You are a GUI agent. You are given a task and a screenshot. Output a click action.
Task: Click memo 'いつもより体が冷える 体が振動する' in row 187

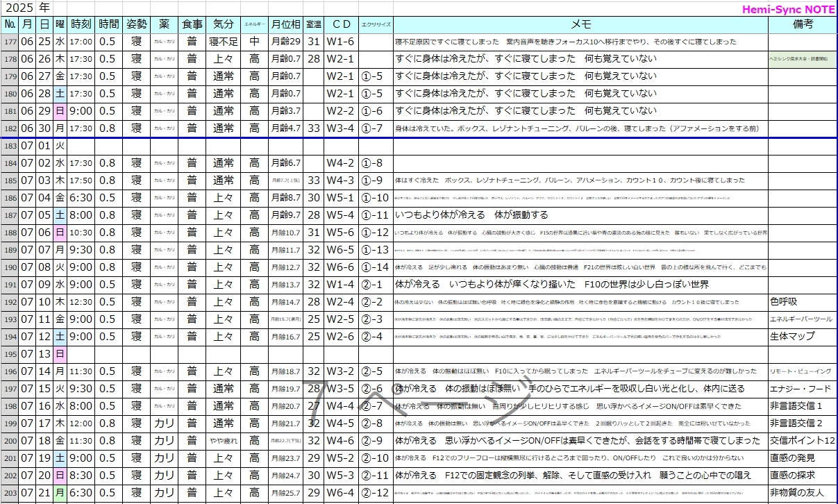pos(580,215)
